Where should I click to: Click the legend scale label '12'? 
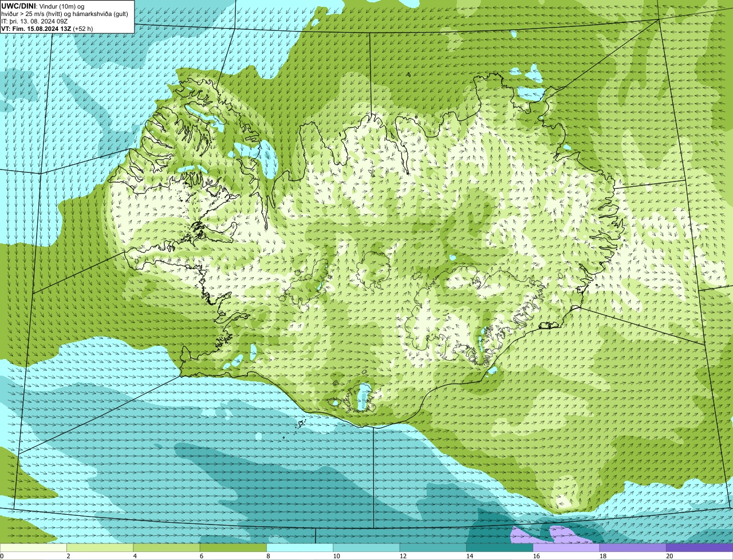[403, 556]
